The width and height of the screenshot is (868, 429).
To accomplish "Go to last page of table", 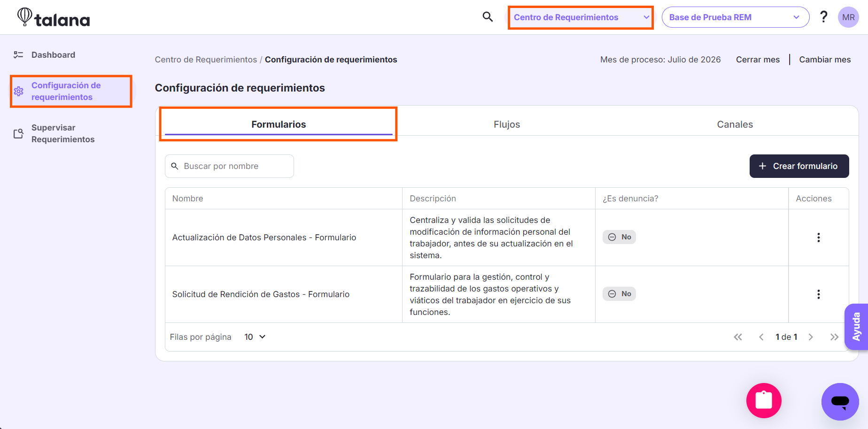I will [x=834, y=337].
